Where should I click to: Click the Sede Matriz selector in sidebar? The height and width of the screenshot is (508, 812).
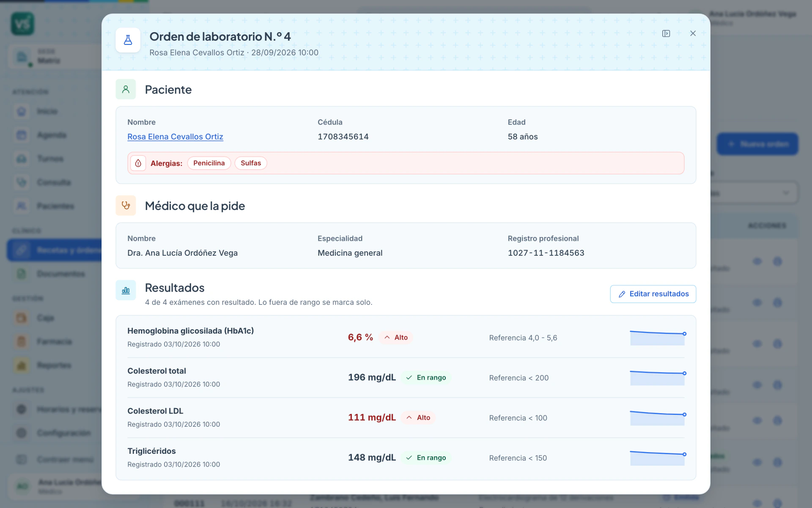[54, 56]
